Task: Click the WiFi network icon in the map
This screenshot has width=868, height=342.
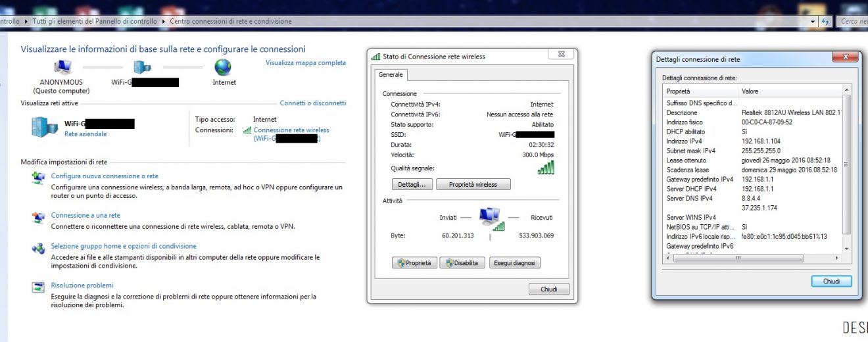Action: [142, 67]
